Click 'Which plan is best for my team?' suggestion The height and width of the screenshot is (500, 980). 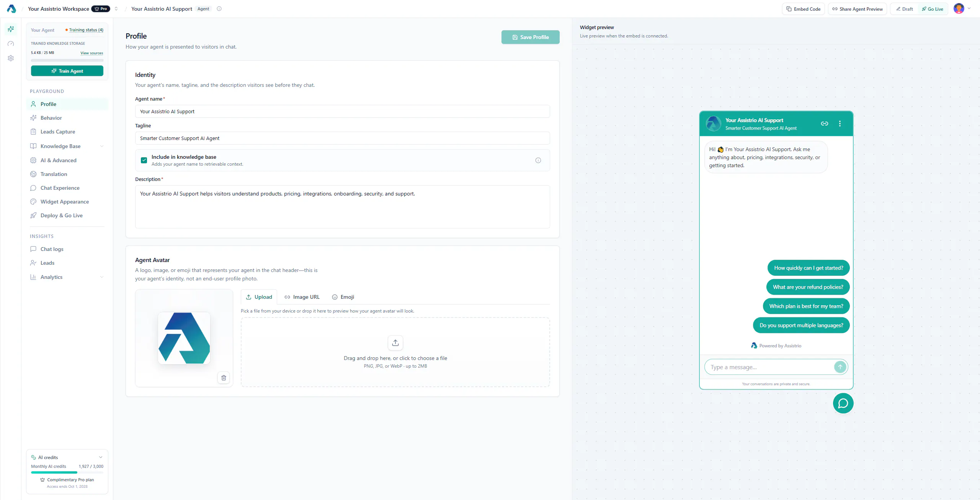806,306
